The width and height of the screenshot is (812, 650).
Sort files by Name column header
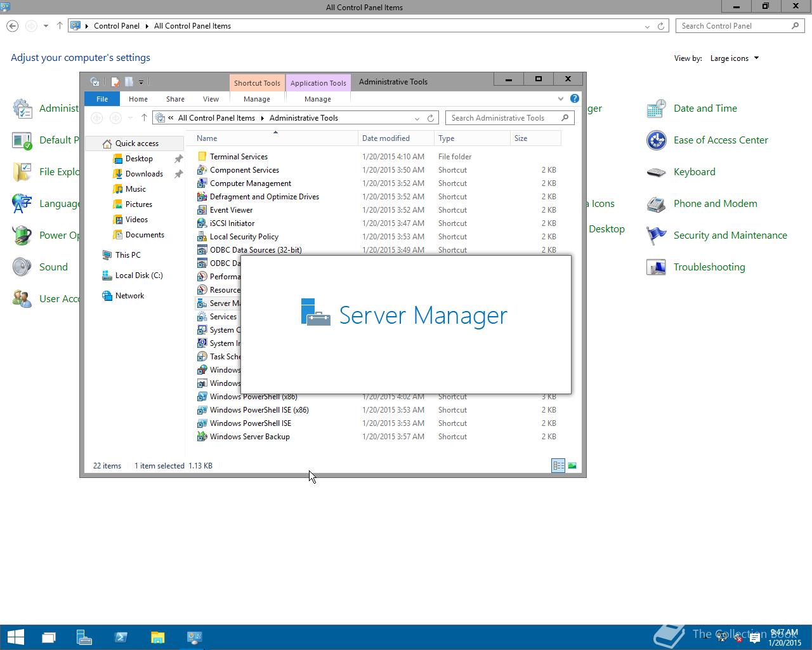pyautogui.click(x=275, y=138)
